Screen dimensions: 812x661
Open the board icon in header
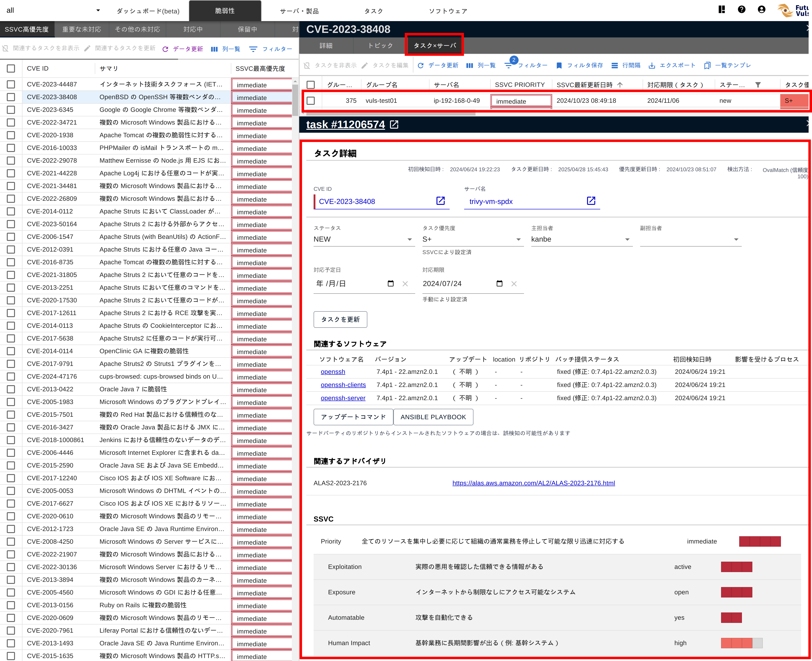721,10
